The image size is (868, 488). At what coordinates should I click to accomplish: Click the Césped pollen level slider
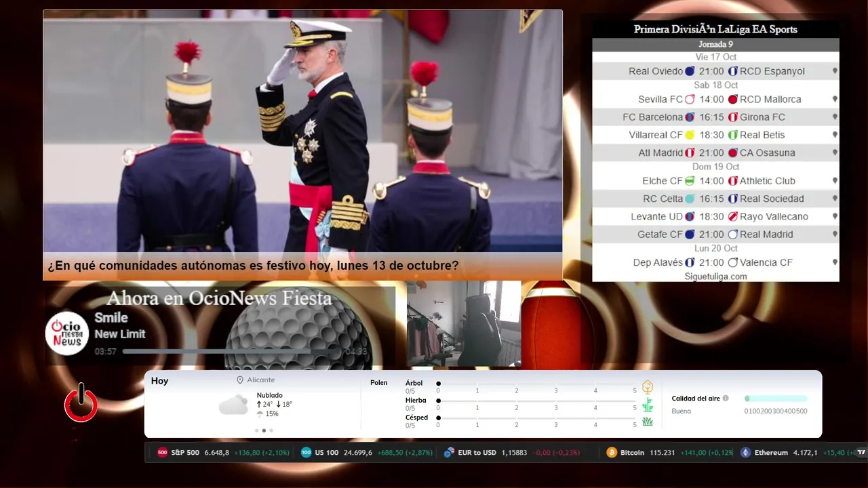pyautogui.click(x=536, y=418)
